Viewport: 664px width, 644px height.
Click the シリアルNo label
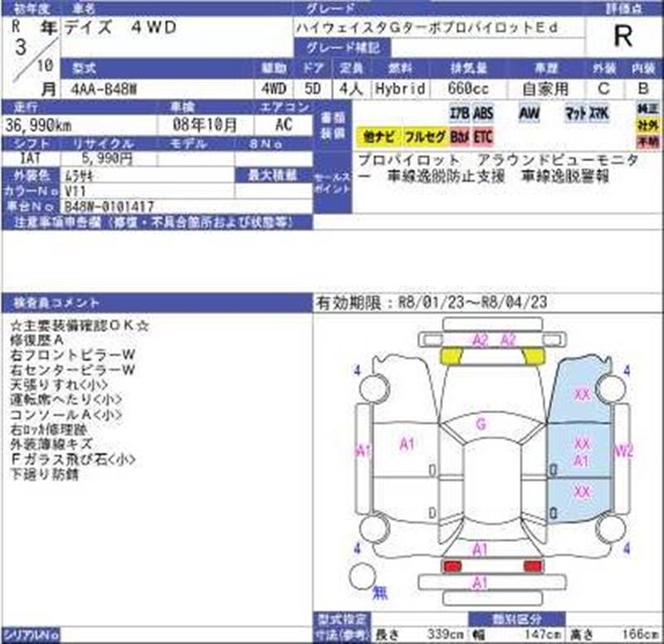[31, 635]
